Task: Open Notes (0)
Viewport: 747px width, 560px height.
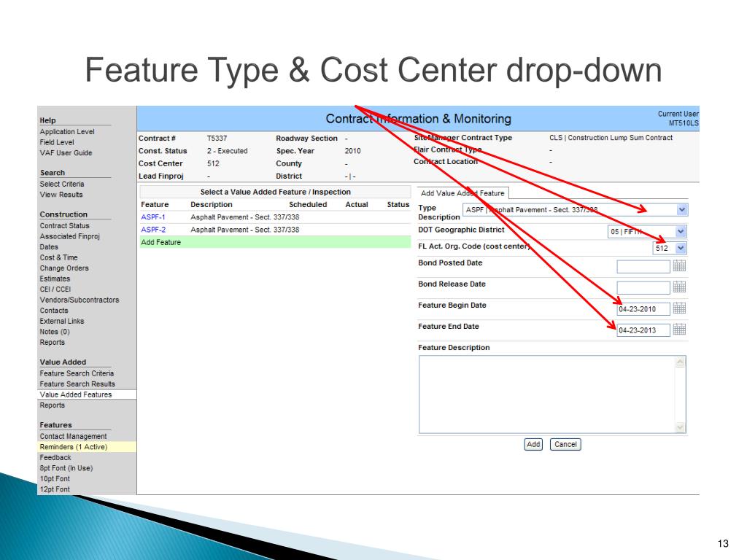Action: [x=54, y=332]
